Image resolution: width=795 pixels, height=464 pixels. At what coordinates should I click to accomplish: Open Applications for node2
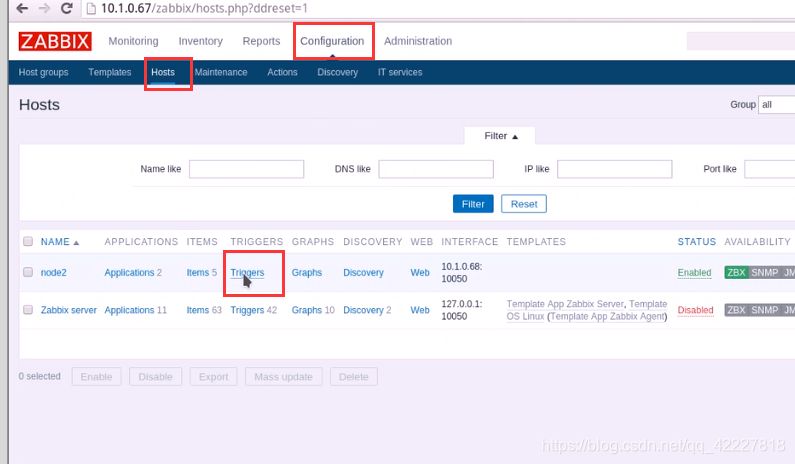click(129, 272)
